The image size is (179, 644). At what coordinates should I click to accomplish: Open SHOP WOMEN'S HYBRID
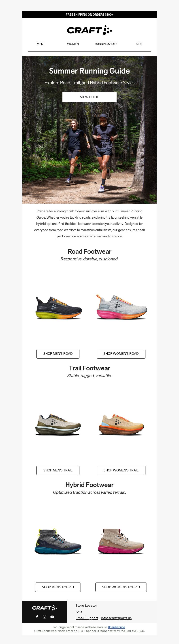point(121,587)
